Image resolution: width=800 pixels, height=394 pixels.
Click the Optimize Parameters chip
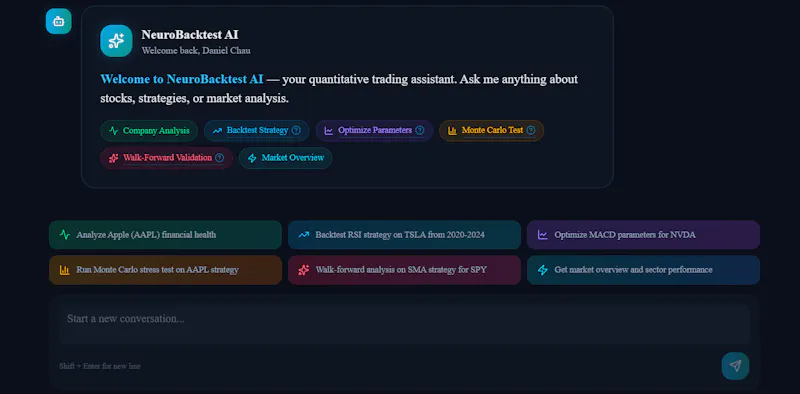coord(374,131)
